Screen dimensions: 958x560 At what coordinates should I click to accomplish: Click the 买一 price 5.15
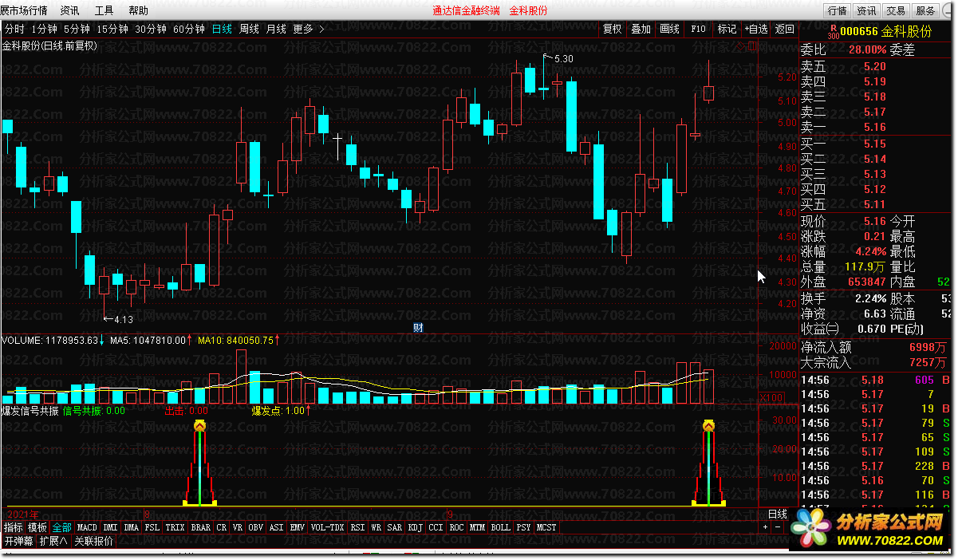874,144
